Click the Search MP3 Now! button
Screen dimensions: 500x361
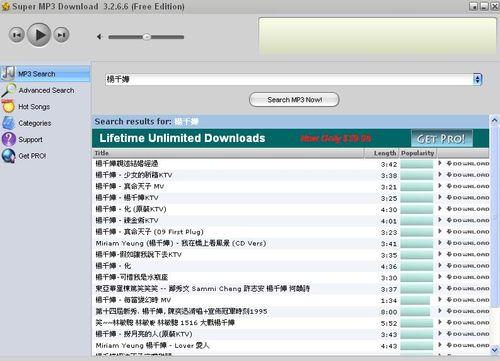294,100
